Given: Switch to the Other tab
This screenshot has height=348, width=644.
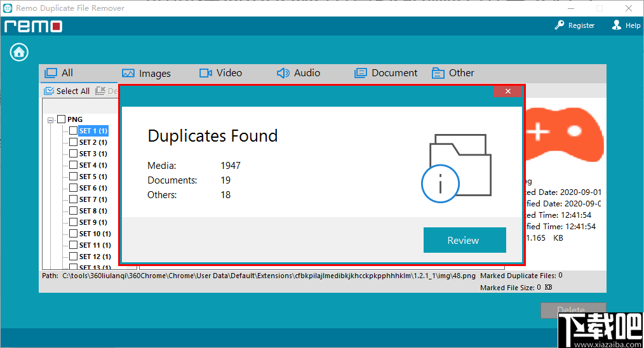Looking at the screenshot, I should 453,73.
